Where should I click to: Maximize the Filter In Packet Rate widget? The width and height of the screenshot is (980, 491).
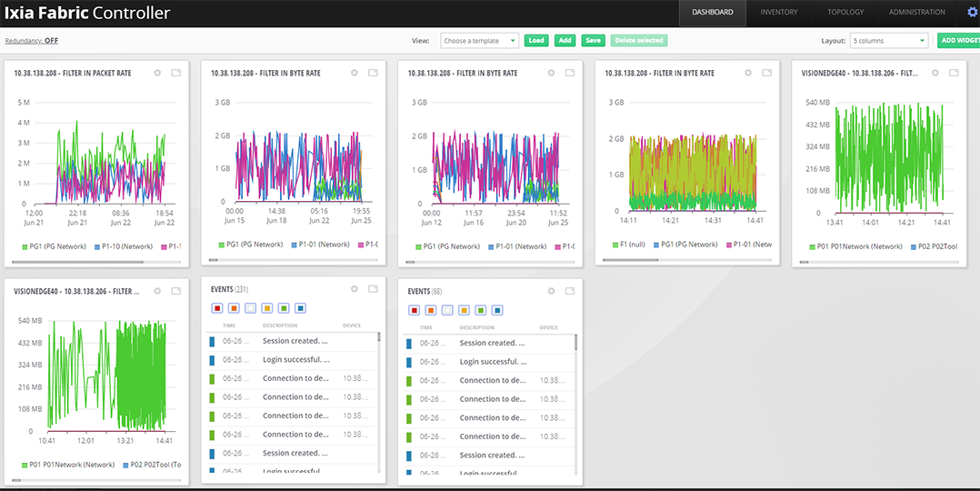click(176, 73)
